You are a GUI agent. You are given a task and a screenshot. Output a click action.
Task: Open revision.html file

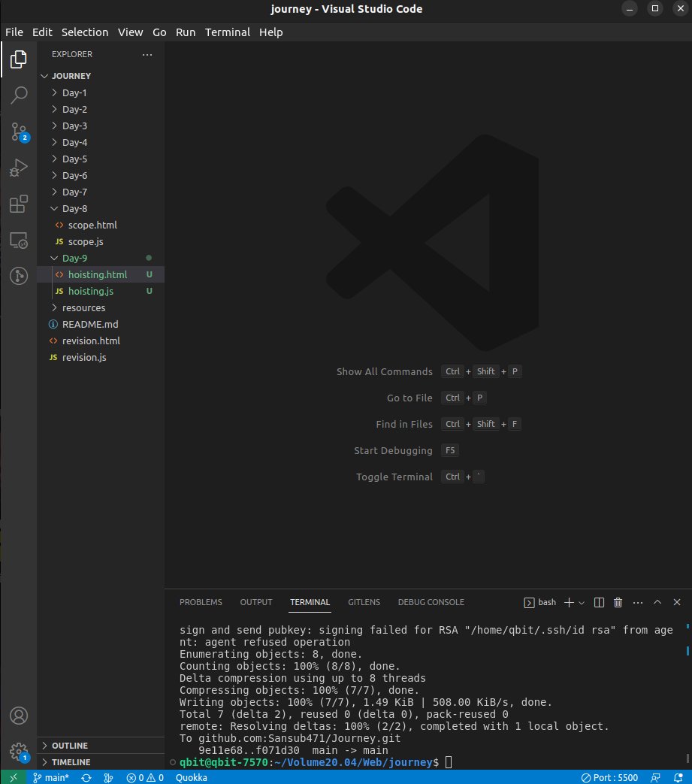(x=101, y=341)
